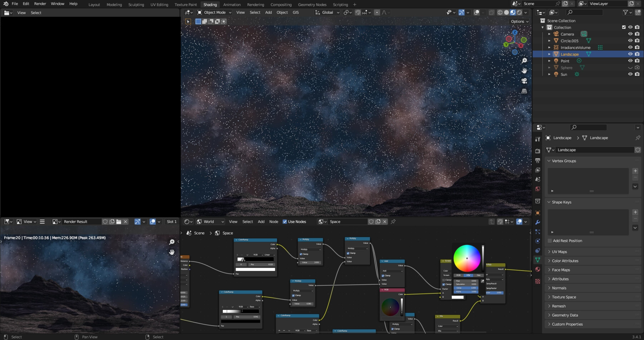
Task: Click the Landscape breadcrumb in Properties header
Action: click(563, 138)
